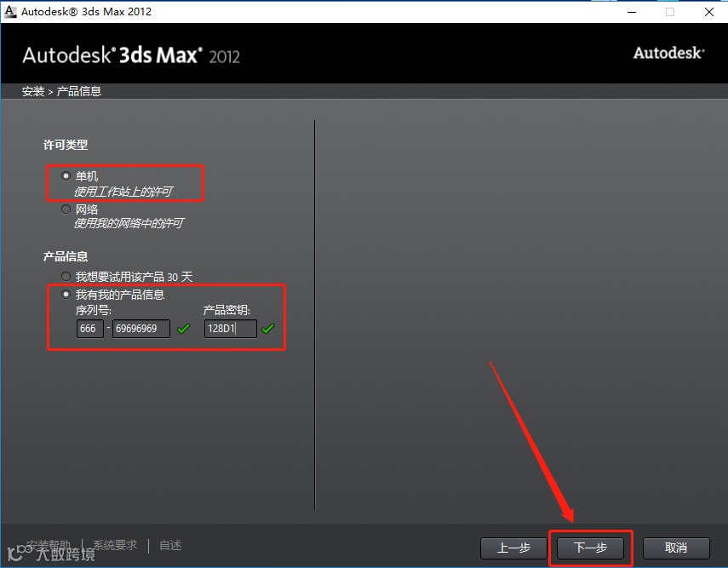The height and width of the screenshot is (568, 728).
Task: Open the 系统要求 system requirements link
Action: click(x=115, y=545)
